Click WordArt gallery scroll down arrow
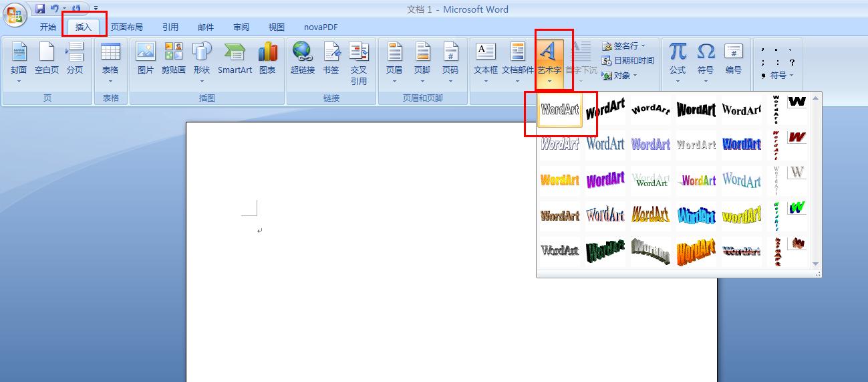 [x=816, y=264]
